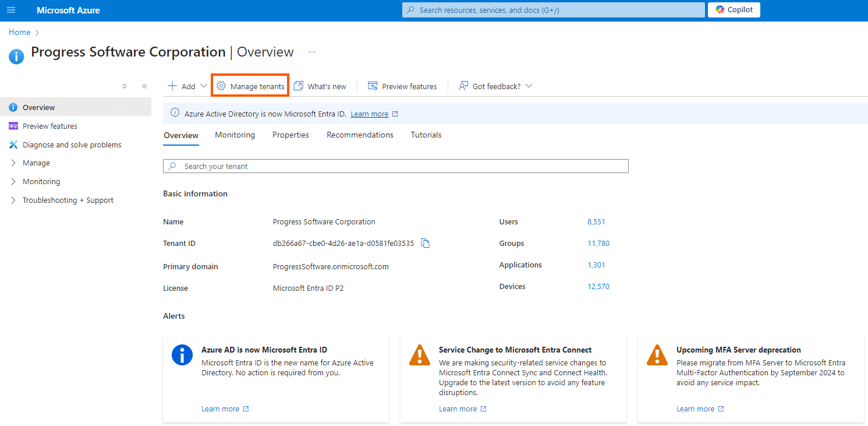Open the Add dropdown arrow

point(203,86)
